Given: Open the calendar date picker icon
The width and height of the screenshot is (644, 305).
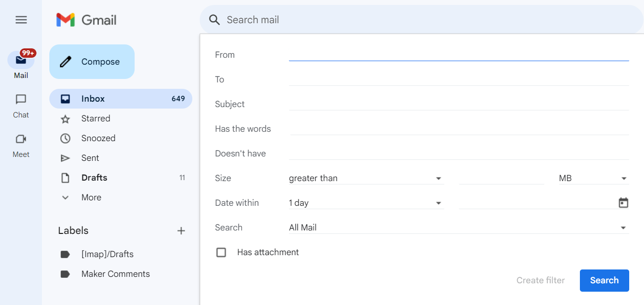Looking at the screenshot, I should pos(623,203).
